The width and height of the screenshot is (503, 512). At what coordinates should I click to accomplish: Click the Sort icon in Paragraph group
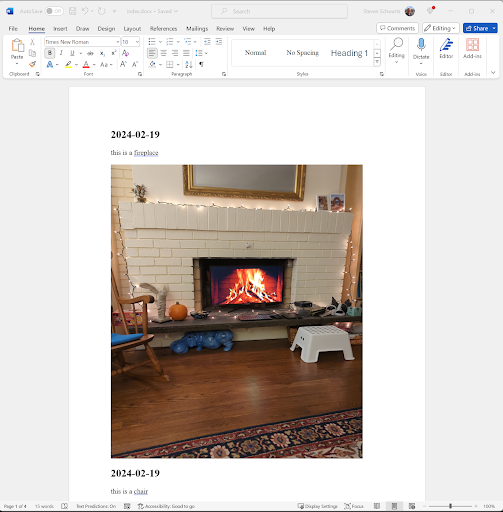[189, 64]
